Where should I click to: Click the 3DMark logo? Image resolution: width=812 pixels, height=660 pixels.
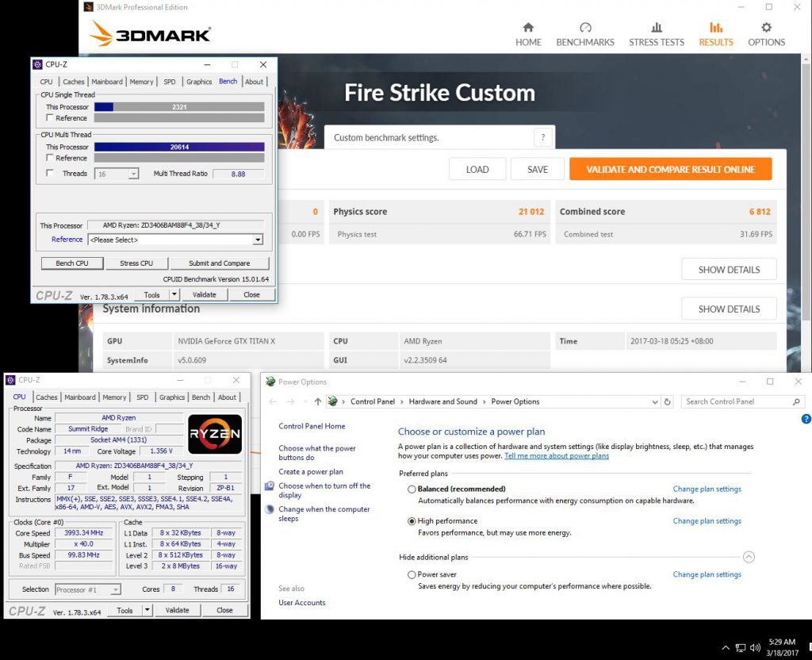coord(150,33)
